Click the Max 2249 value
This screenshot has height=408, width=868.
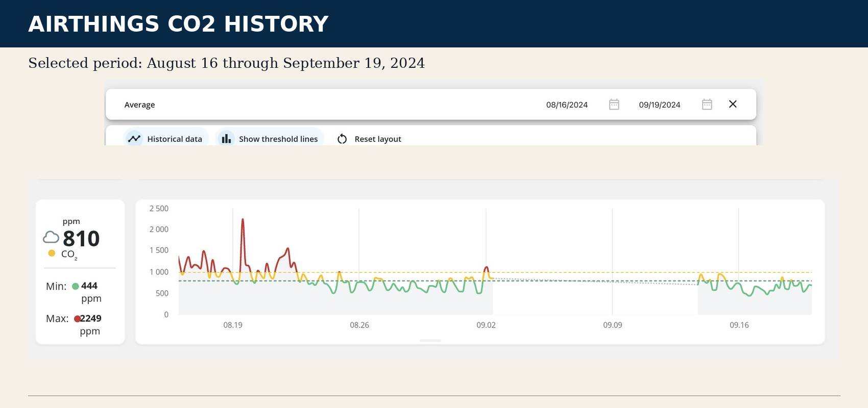tap(91, 319)
